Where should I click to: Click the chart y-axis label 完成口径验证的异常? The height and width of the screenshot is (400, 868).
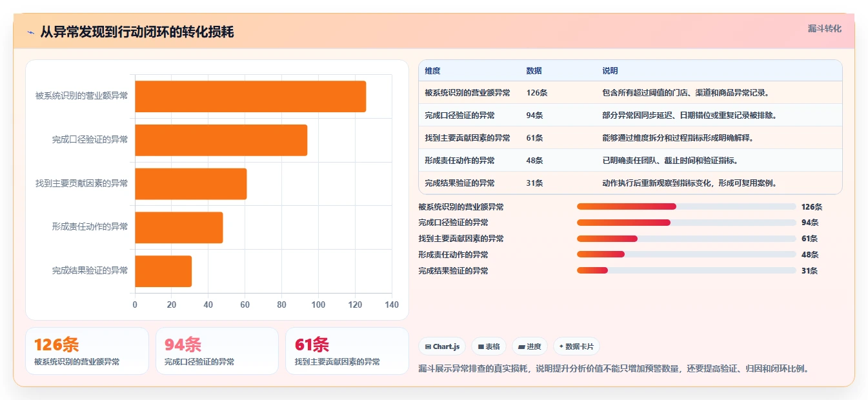pyautogui.click(x=90, y=140)
